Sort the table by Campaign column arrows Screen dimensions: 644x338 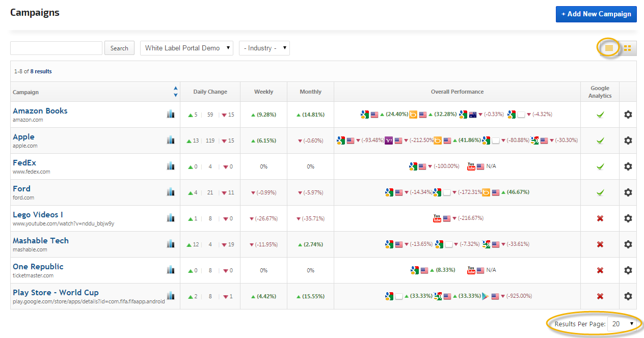tap(175, 92)
